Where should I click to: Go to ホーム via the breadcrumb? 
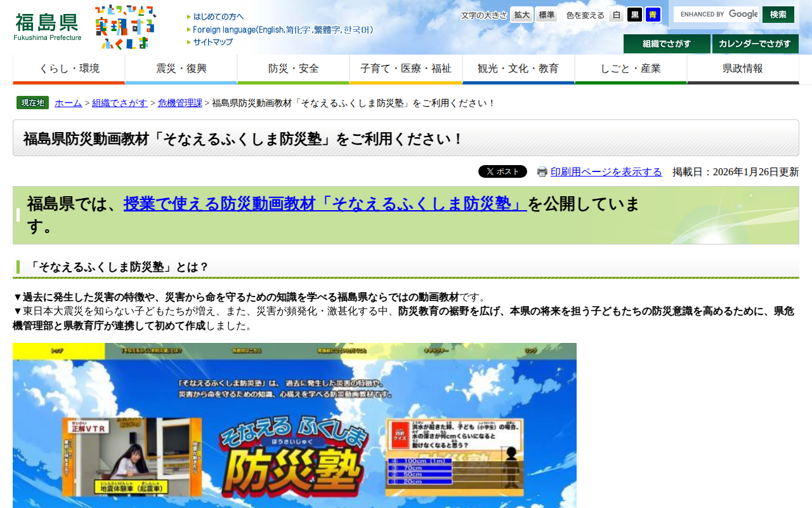point(68,102)
